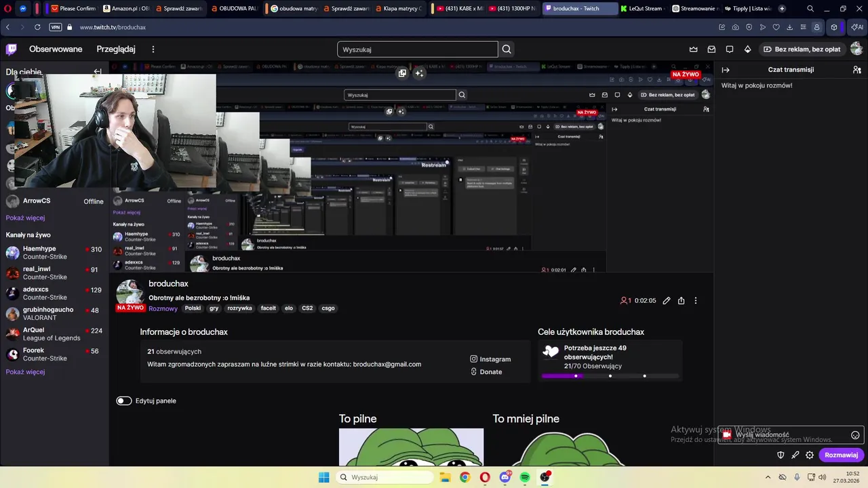Click the browser address bar URL
This screenshot has width=868, height=488.
[x=113, y=27]
